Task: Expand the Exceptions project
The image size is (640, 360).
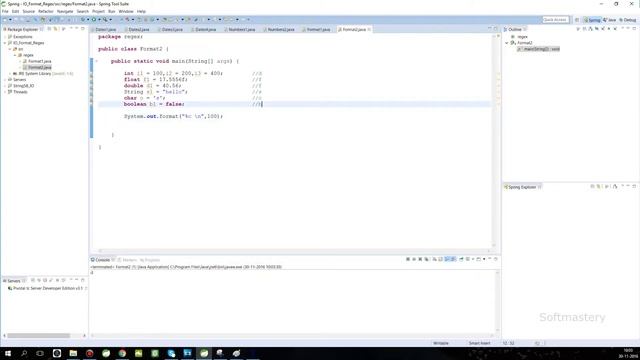Action: [5, 37]
